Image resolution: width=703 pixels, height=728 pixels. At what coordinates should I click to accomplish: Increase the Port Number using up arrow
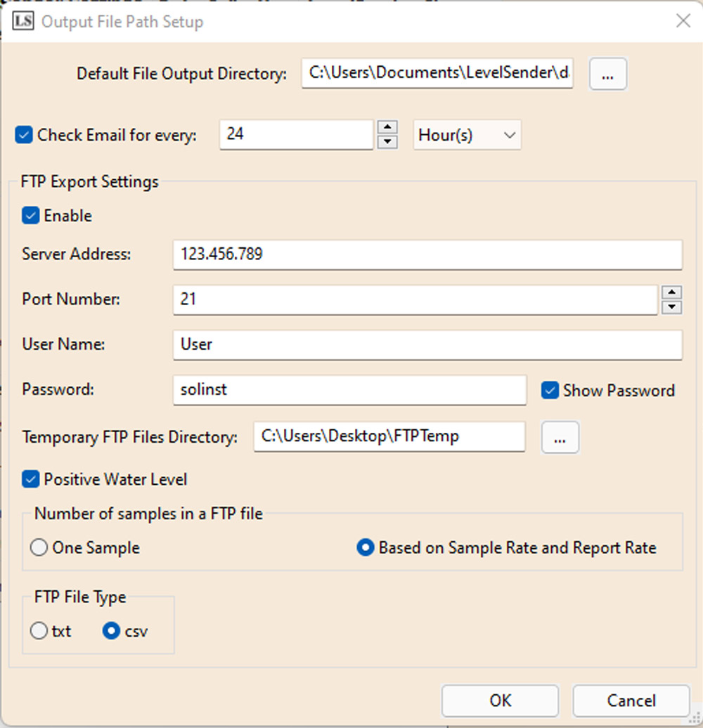672,292
